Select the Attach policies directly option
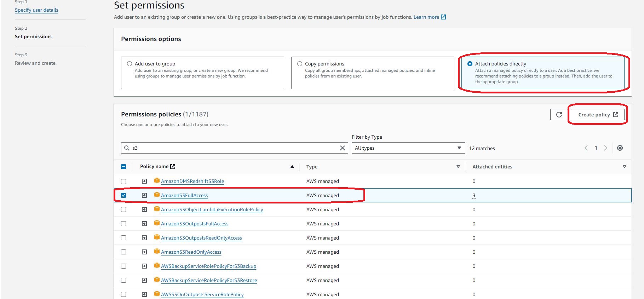The height and width of the screenshot is (299, 644). [x=470, y=64]
